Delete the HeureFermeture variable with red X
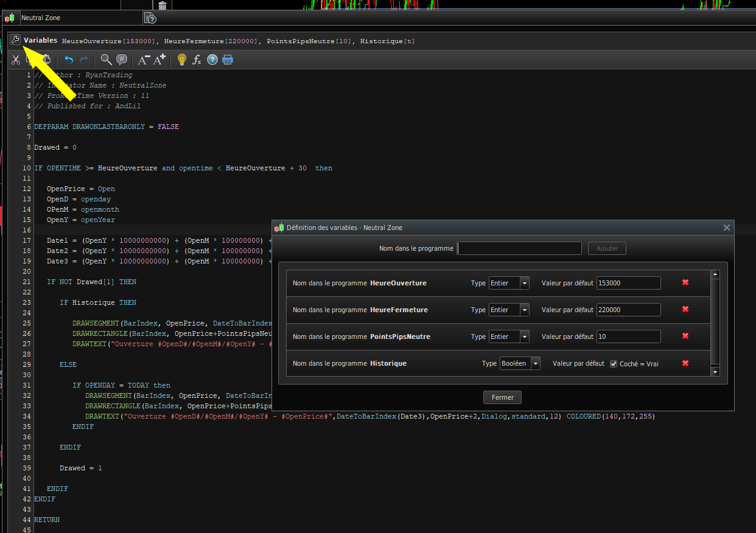The image size is (756, 533). coord(685,310)
